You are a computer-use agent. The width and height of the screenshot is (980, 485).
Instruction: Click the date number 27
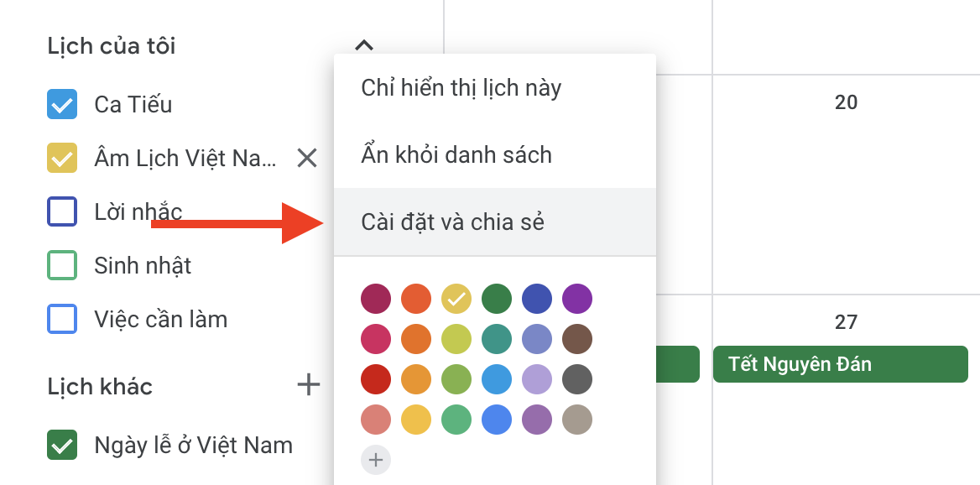pyautogui.click(x=846, y=322)
